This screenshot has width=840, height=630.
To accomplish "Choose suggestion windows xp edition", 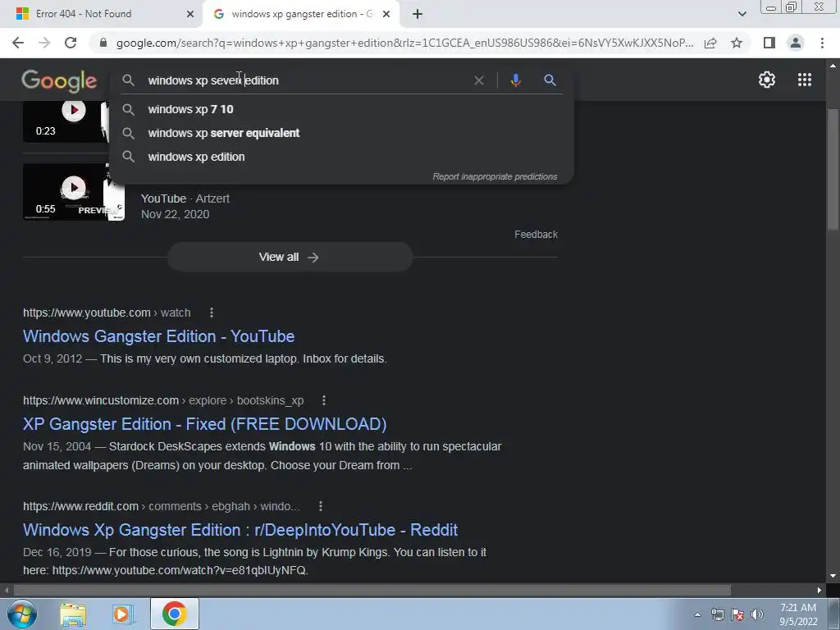I will (x=342, y=157).
